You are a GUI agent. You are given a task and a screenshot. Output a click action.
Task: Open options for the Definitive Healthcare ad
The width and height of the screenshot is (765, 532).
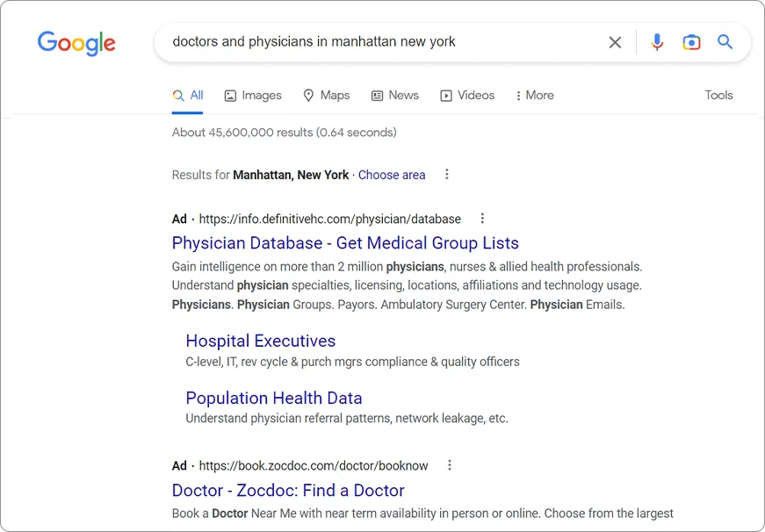coord(481,218)
